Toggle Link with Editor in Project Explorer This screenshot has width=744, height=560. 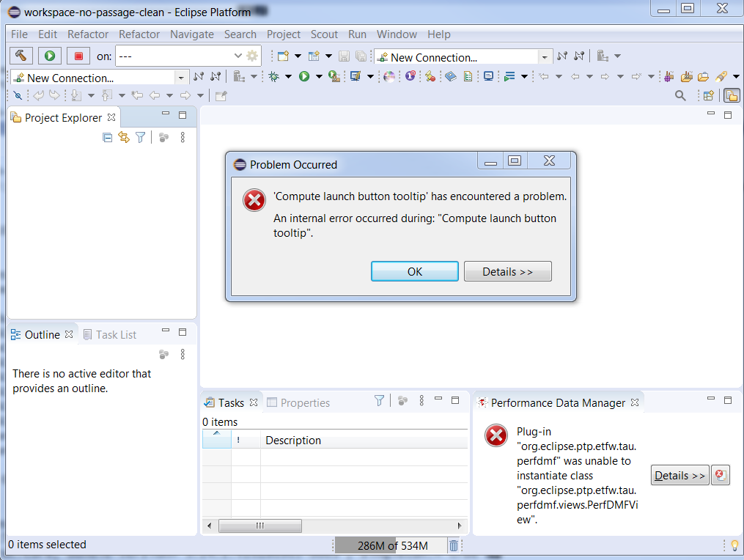click(124, 138)
